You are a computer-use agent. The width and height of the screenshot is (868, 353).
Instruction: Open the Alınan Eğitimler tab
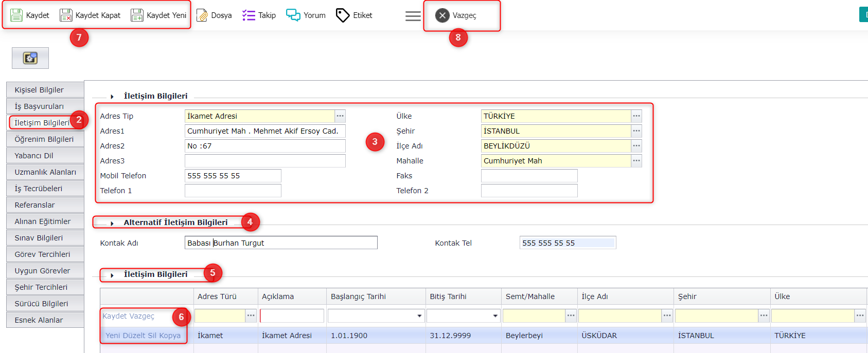[x=45, y=221]
